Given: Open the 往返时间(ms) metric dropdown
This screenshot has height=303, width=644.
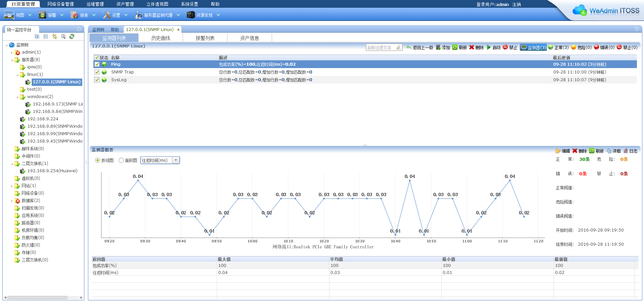Looking at the screenshot, I should [176, 160].
